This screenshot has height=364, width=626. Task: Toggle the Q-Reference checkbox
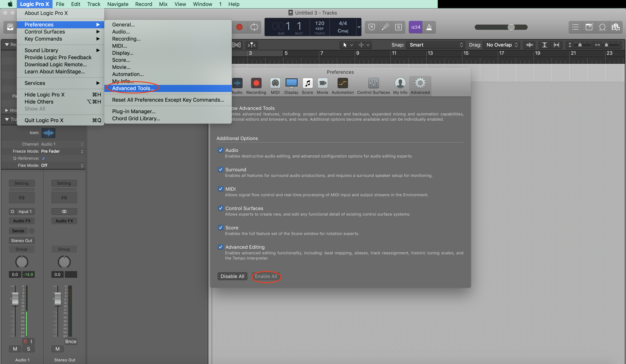pyautogui.click(x=43, y=158)
